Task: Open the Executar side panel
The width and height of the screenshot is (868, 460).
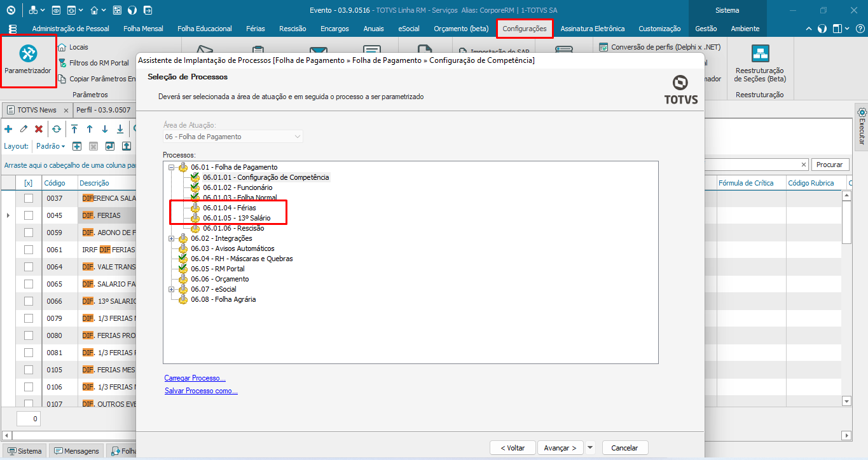Action: (862, 126)
